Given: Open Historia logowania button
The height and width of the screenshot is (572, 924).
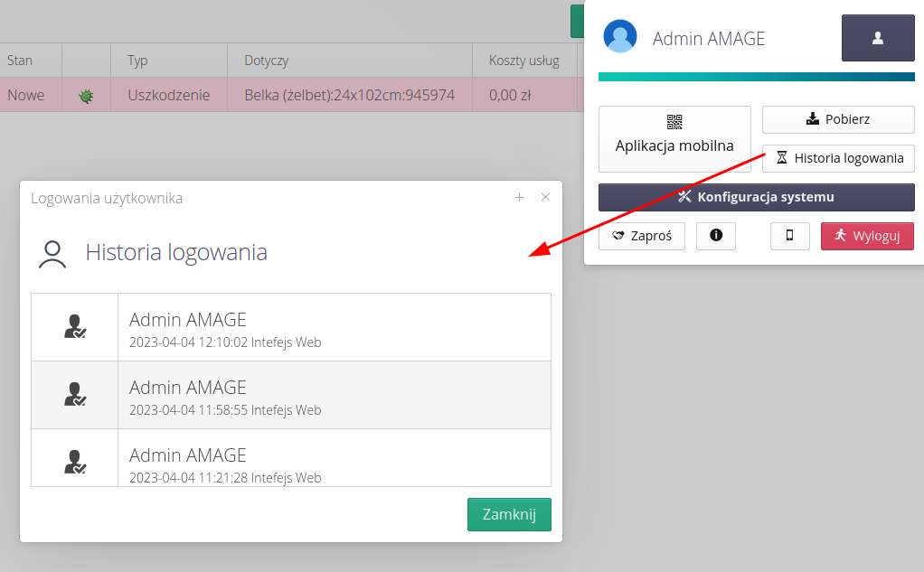Looking at the screenshot, I should point(838,158).
